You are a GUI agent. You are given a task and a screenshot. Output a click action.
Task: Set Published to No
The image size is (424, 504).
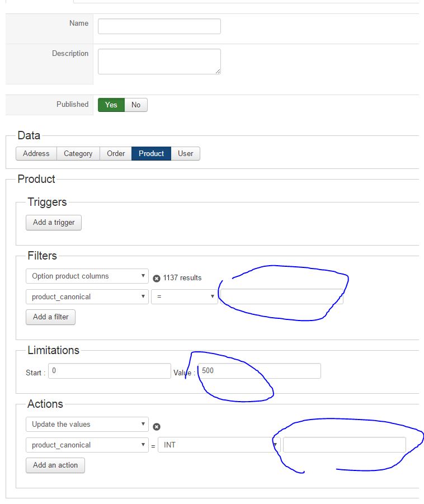[x=136, y=105]
